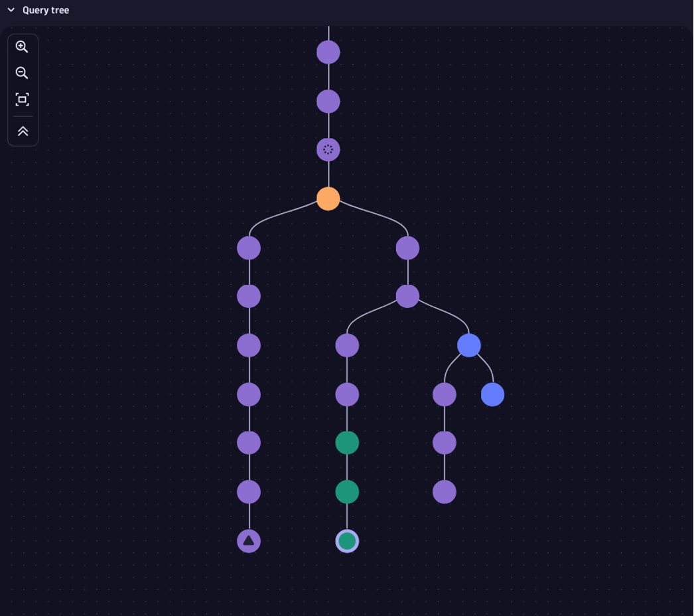The image size is (694, 616).
Task: Collapse the Query tree panel chevron
Action: click(x=9, y=10)
